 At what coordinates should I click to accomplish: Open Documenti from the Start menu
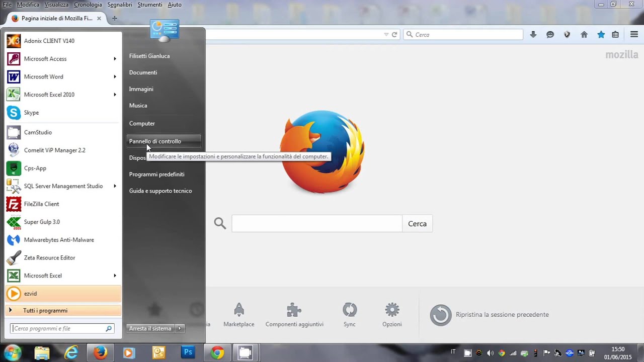[164, 72]
